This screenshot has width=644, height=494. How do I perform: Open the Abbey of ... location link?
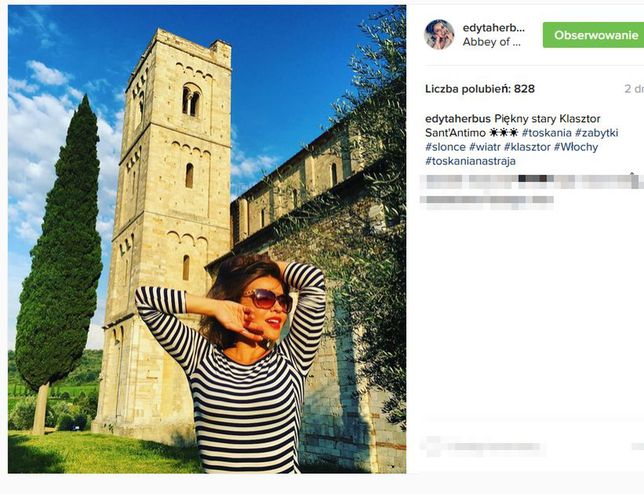[x=491, y=42]
